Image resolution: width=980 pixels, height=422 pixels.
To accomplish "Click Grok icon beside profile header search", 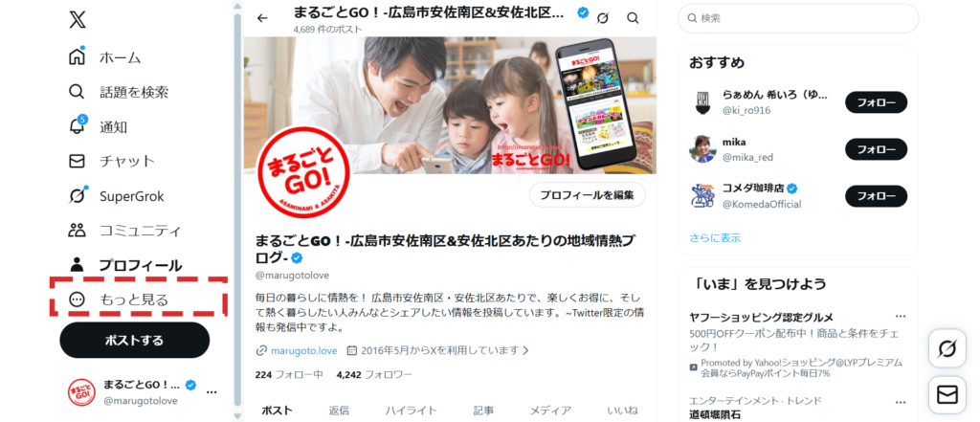I will click(x=603, y=18).
